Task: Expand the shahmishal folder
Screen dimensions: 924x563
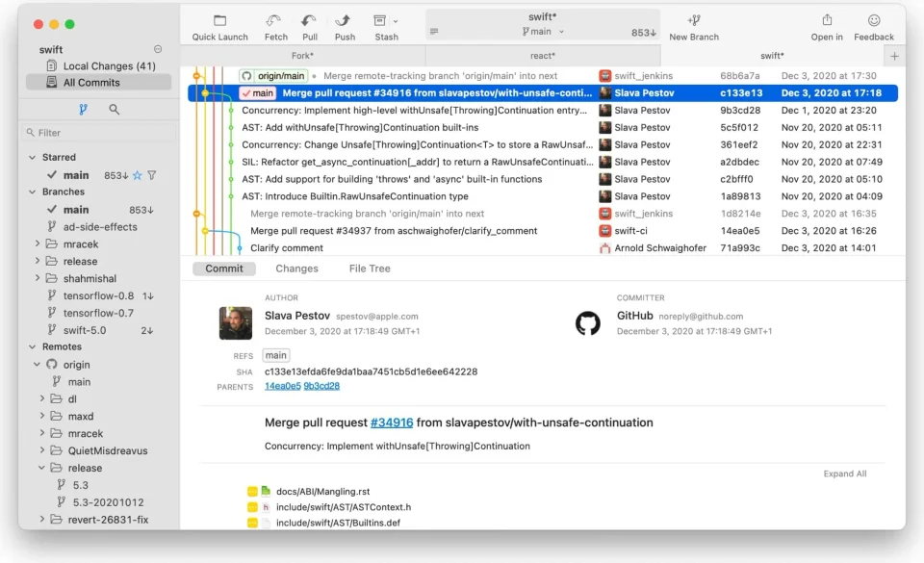Action: click(x=38, y=278)
